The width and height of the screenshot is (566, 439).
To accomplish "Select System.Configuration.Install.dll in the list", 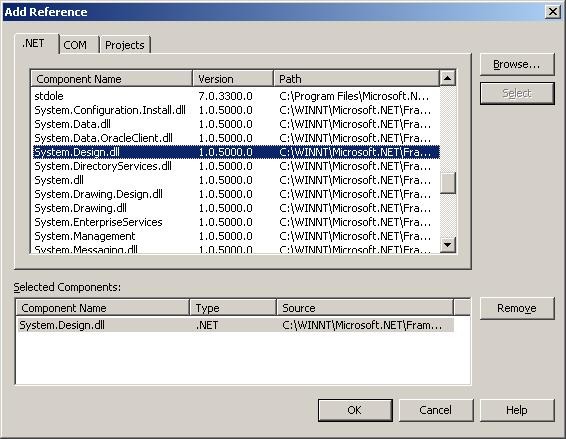I will (x=236, y=110).
